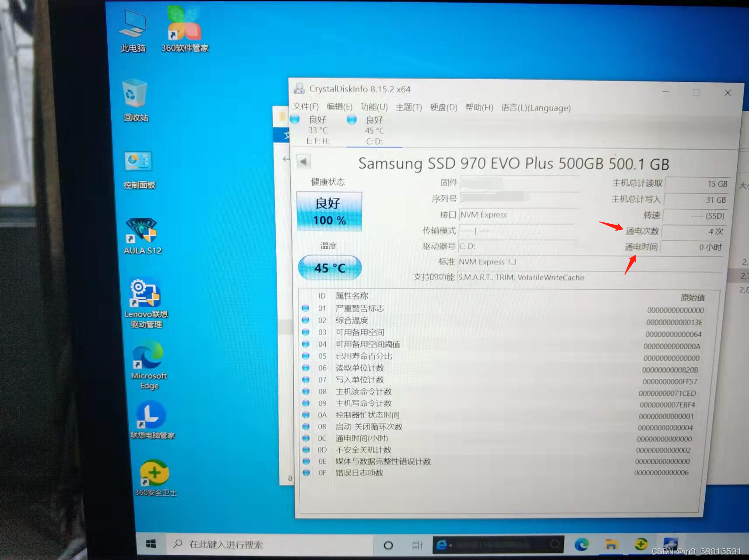Screen dimensions: 749x560
Task: Open Lenovo联想驱动管理 shortcut
Action: (x=146, y=303)
